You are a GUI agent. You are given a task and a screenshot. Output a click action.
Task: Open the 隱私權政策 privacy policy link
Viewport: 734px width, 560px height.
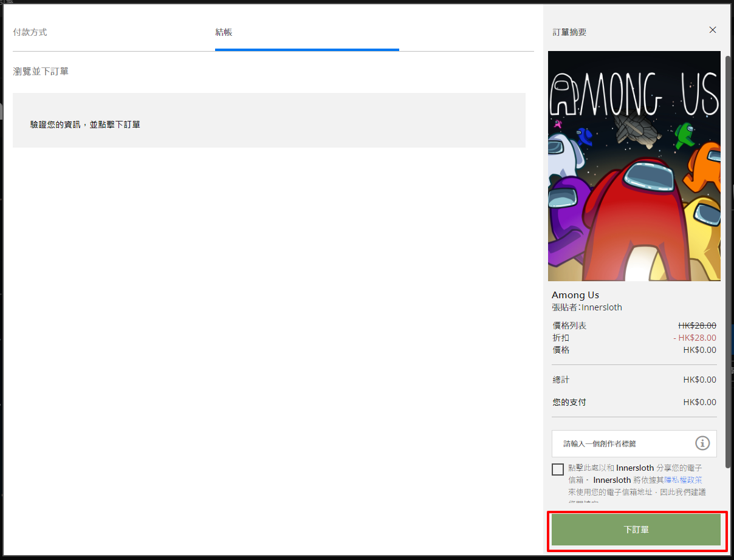pyautogui.click(x=684, y=480)
